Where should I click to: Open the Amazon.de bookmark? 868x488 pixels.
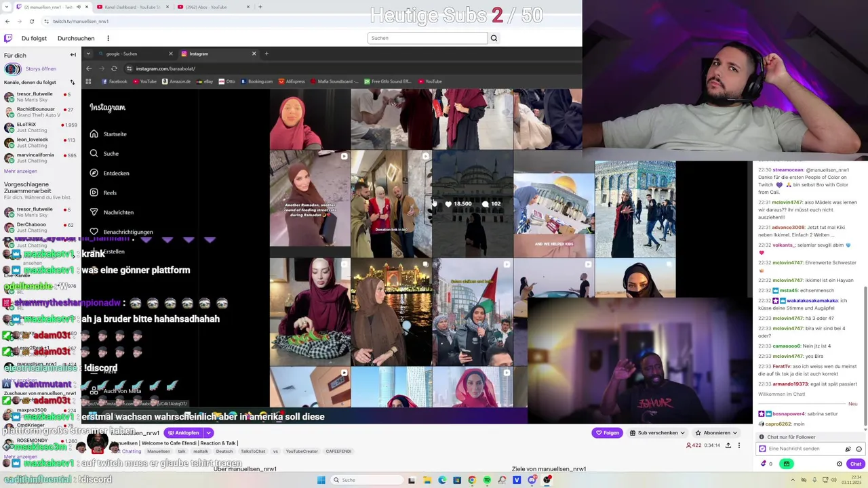pos(176,81)
